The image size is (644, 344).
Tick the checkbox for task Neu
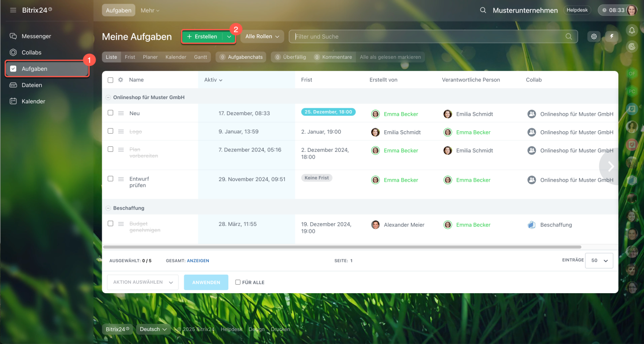[x=111, y=113]
